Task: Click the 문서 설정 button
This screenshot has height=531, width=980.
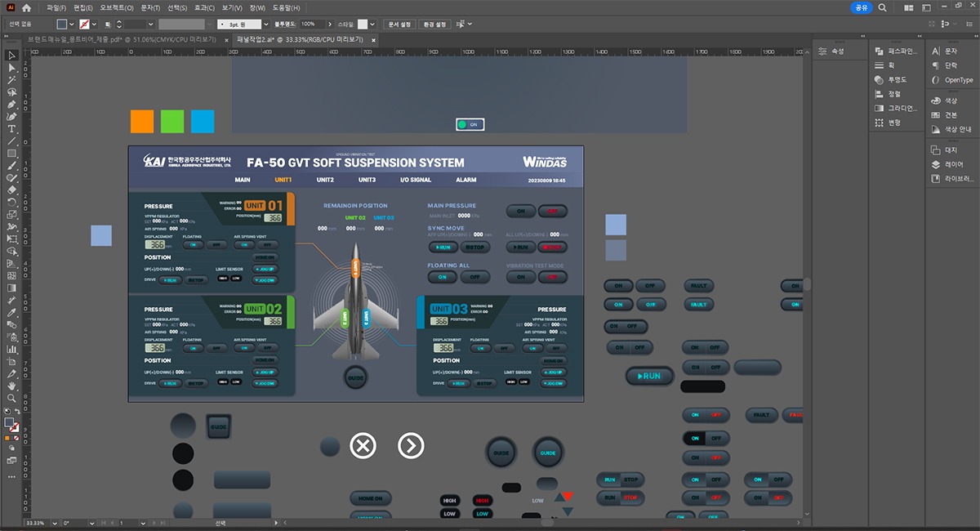Action: 400,25
